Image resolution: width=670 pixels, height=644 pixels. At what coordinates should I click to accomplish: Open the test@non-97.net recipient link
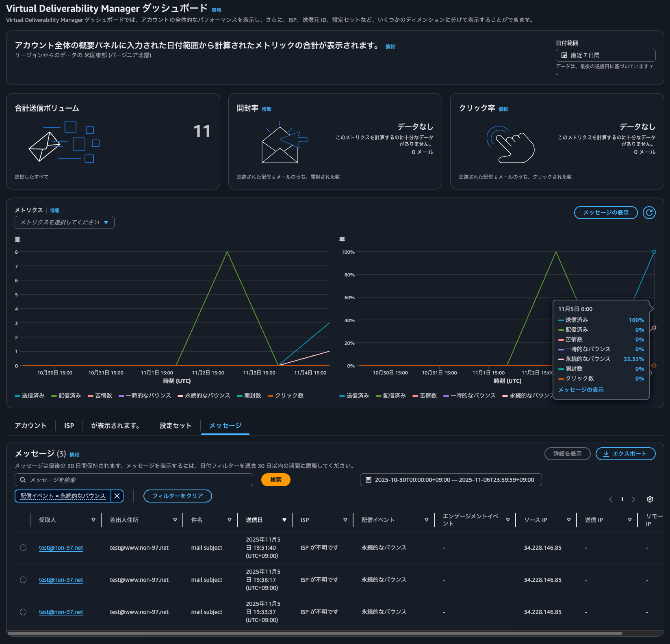coord(61,548)
